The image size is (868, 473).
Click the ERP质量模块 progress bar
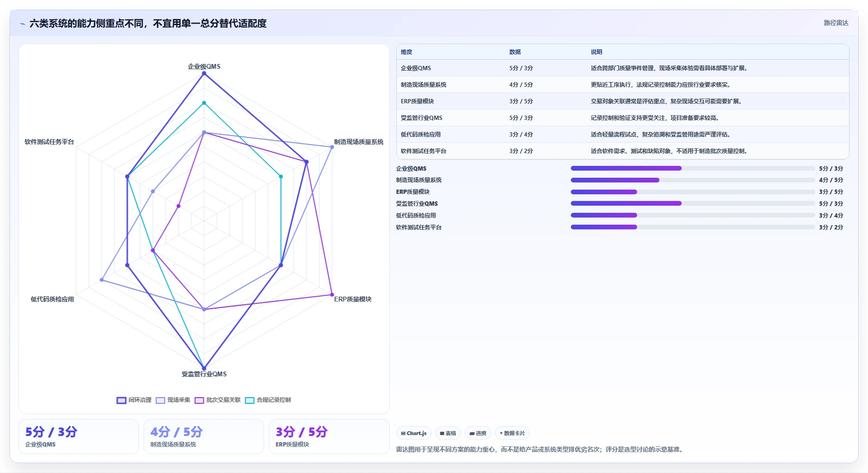(693, 192)
